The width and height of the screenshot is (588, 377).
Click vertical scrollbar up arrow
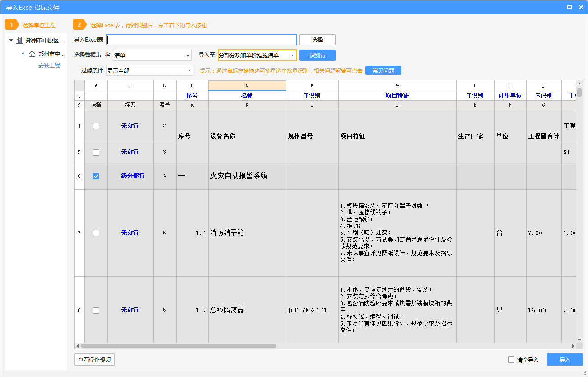(x=579, y=84)
